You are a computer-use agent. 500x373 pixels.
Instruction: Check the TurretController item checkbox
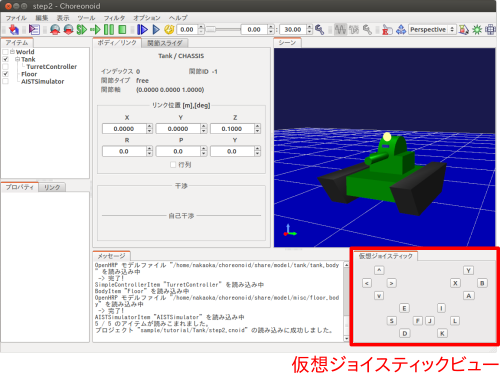pos(5,67)
